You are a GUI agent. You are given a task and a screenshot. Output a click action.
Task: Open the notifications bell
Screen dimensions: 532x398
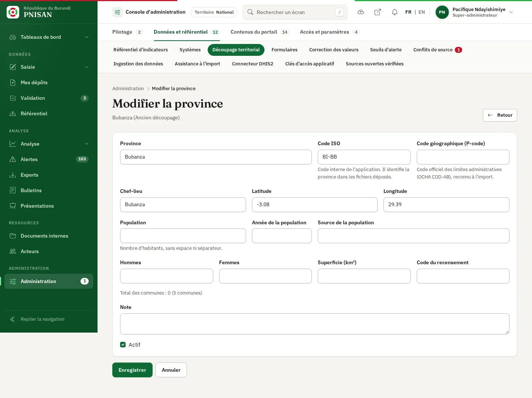(395, 12)
